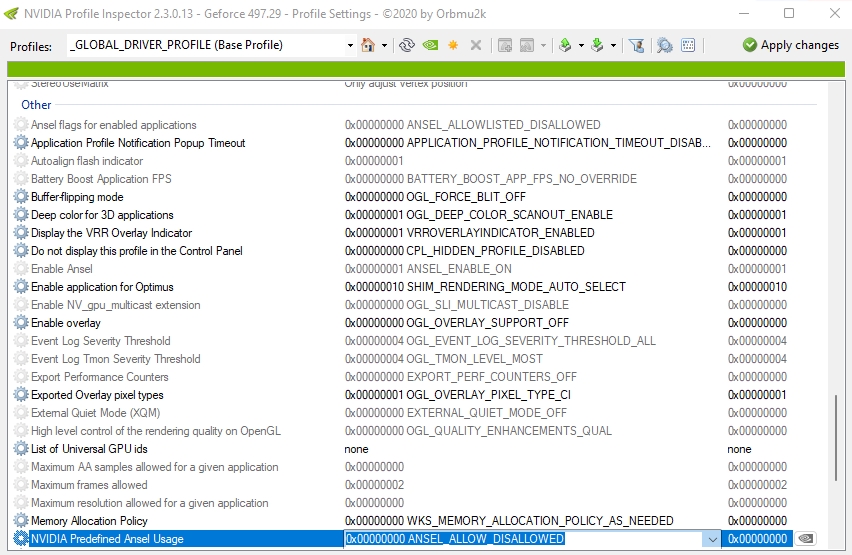Screen dimensions: 852x555
Task: Click the gear icon beside Do not display this profile
Action: pyautogui.click(x=21, y=251)
